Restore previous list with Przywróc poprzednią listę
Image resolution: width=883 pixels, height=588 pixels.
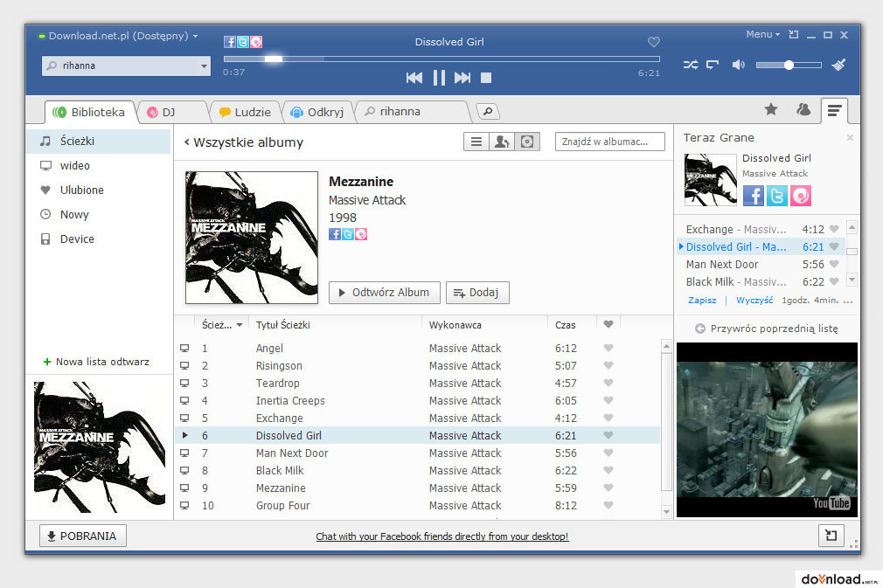tap(767, 329)
